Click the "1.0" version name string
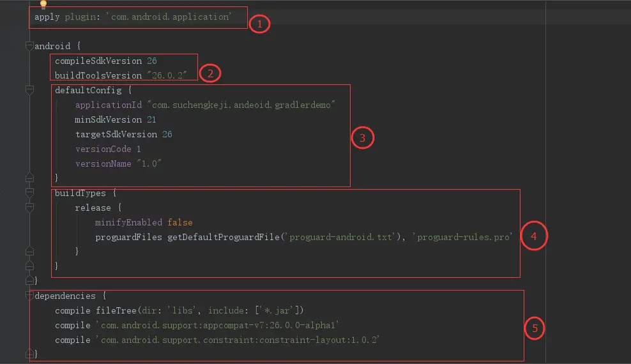Image resolution: width=631 pixels, height=364 pixels. point(149,163)
